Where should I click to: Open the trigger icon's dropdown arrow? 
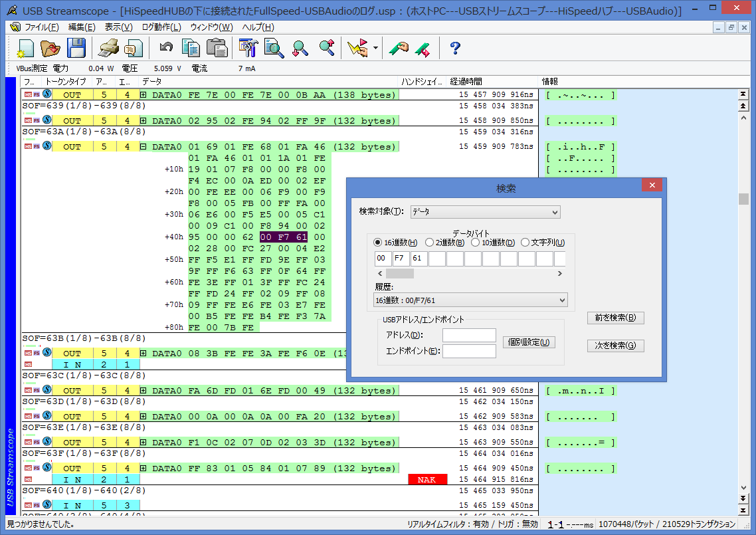click(375, 49)
